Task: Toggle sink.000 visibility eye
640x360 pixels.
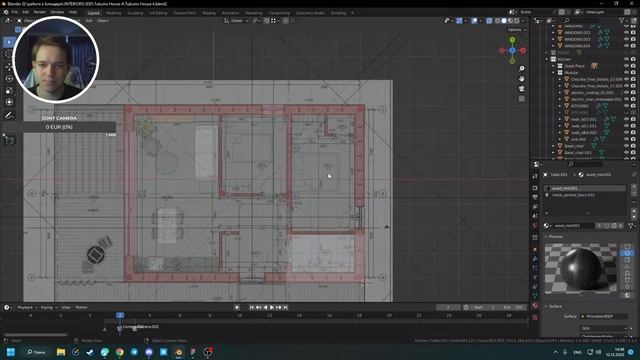Action: pos(627,139)
